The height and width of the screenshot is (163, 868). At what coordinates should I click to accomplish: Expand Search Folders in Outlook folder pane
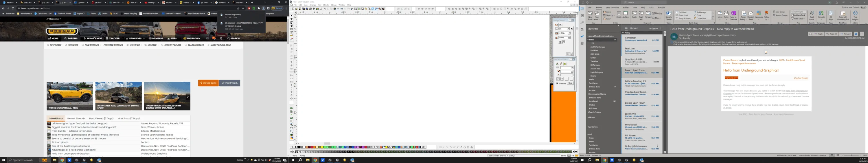point(588,112)
